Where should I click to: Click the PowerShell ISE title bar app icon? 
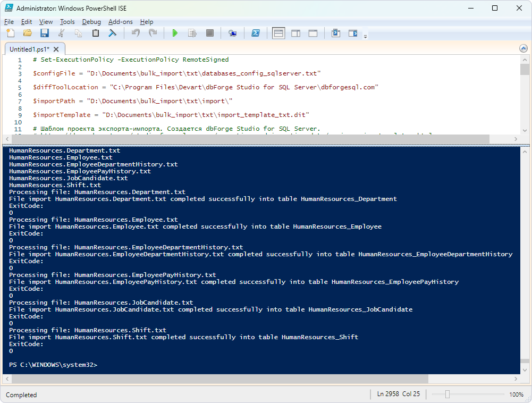click(x=9, y=8)
